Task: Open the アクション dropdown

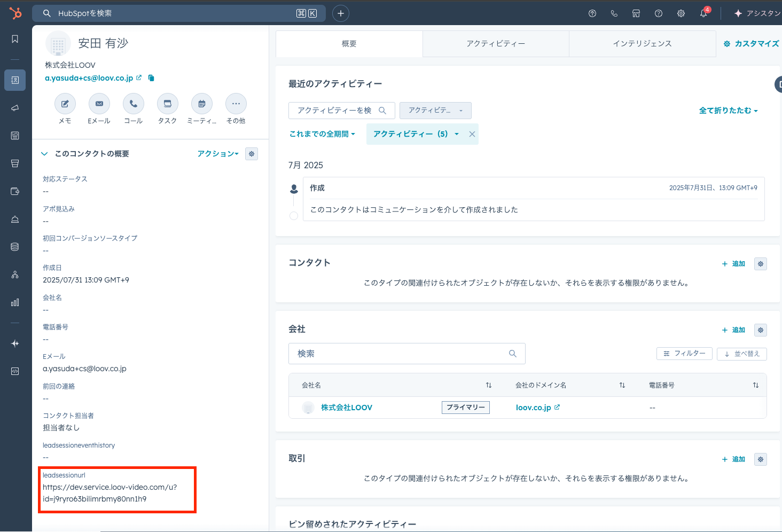Action: tap(218, 154)
